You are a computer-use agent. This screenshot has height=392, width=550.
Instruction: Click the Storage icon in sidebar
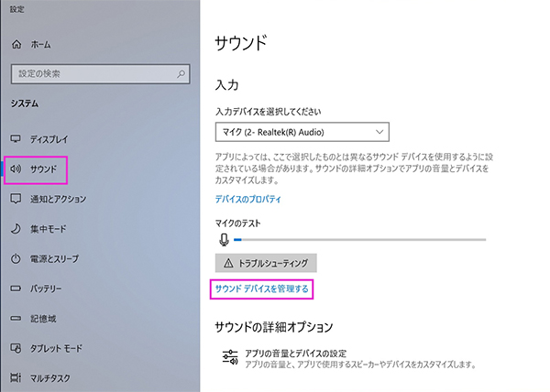tap(15, 318)
